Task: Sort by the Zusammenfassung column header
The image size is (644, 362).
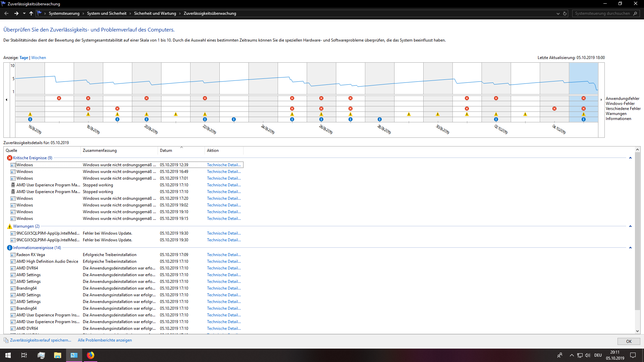Action: (x=119, y=150)
